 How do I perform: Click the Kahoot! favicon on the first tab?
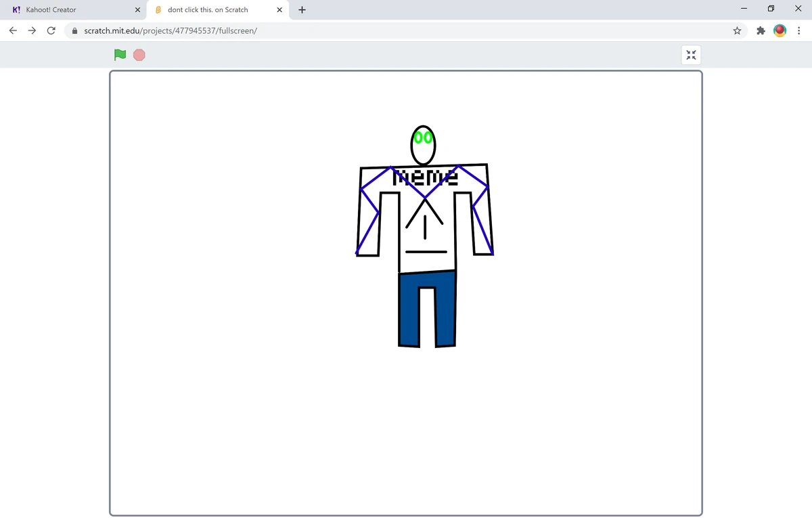pos(16,9)
